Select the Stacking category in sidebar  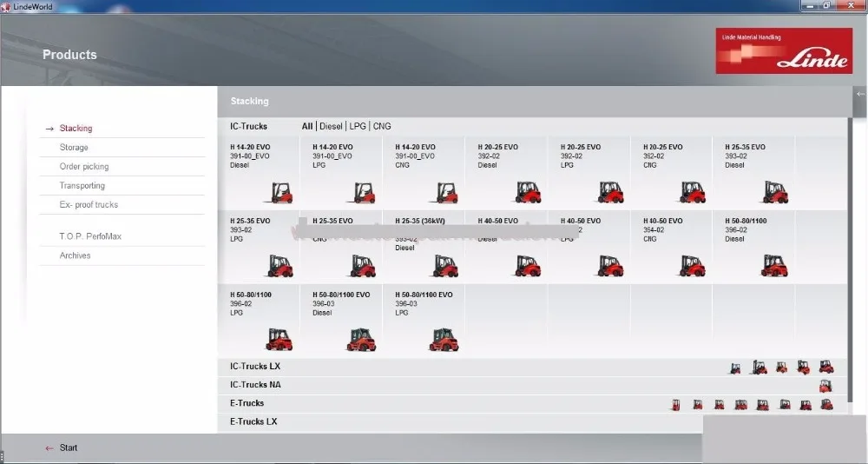point(76,128)
